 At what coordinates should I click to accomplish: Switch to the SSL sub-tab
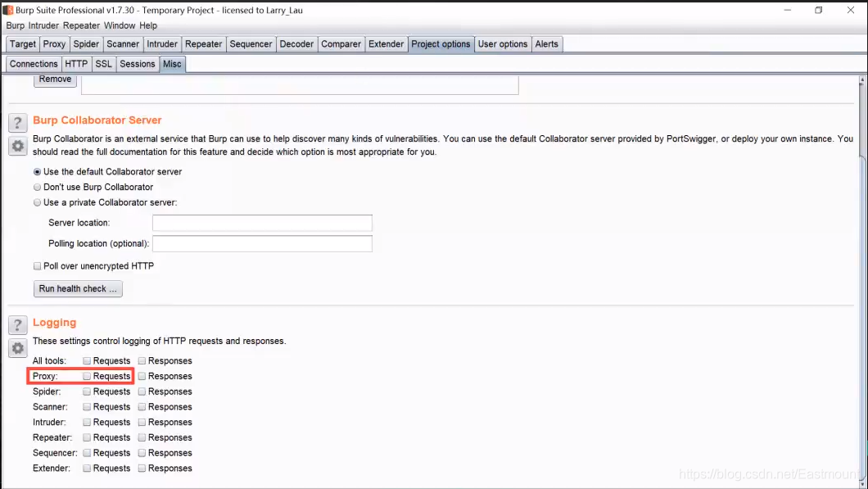pos(103,64)
